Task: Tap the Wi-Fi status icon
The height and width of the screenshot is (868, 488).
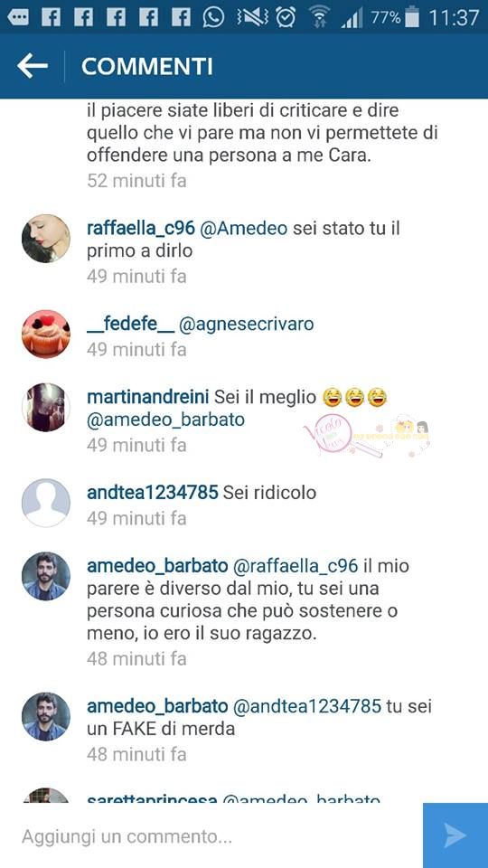Action: point(319,18)
